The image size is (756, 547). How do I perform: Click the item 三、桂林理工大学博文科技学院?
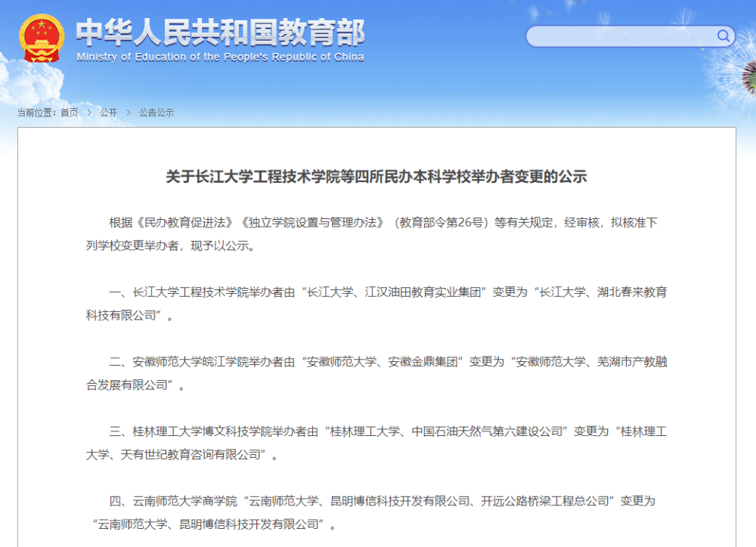tap(376, 443)
